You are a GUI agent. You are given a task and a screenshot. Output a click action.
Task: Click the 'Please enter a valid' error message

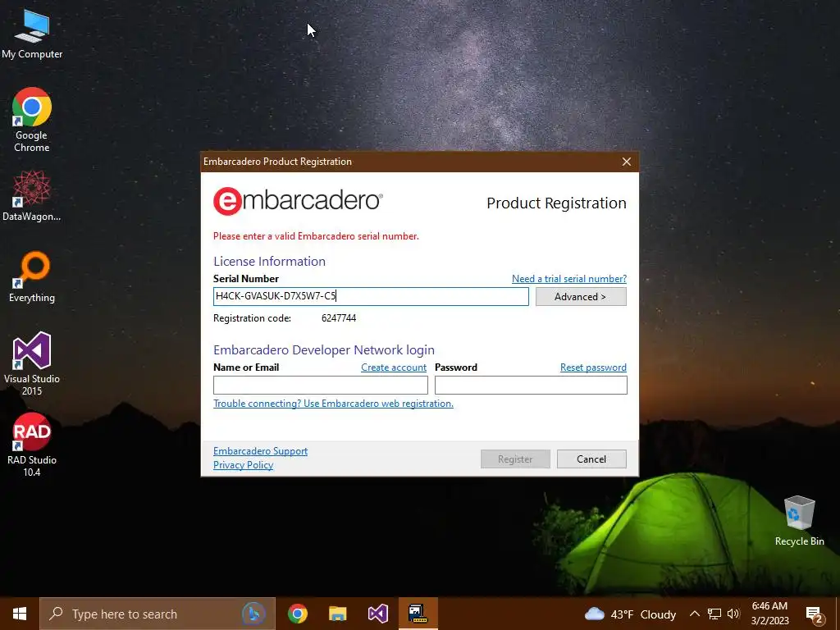pyautogui.click(x=316, y=236)
